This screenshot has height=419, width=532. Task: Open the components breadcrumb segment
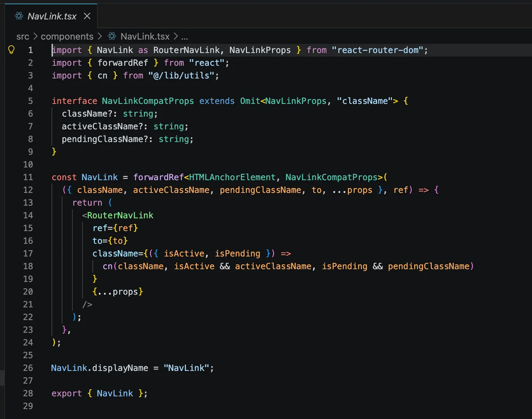67,36
